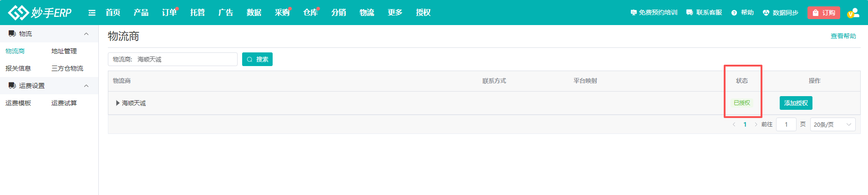Screen dimensions: 868x195
Task: Open the 首页 menu
Action: pos(113,12)
